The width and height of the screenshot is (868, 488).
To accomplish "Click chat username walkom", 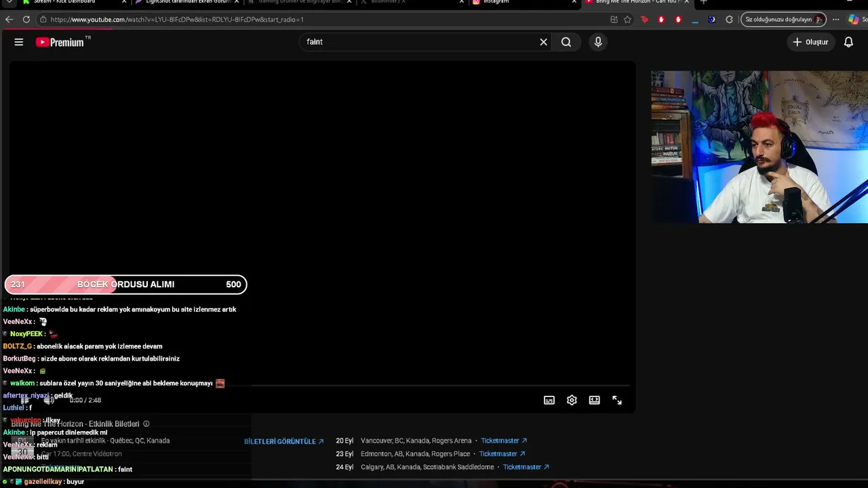I will coord(23,384).
